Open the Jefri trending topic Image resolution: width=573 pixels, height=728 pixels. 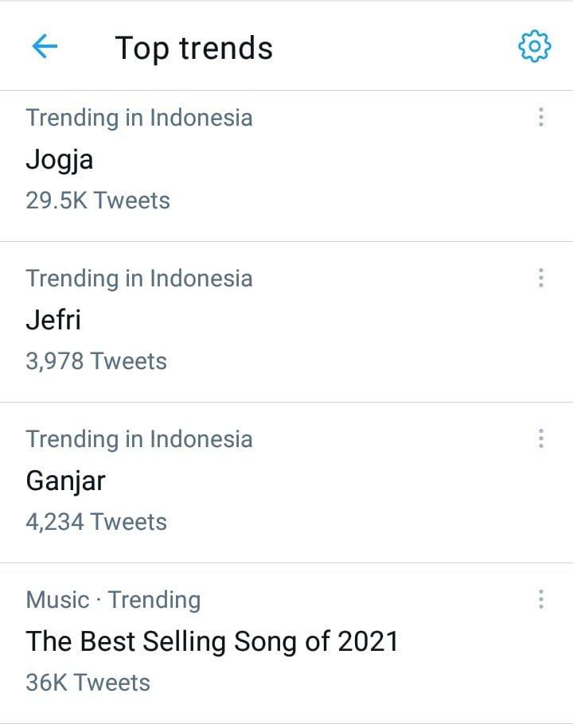pyautogui.click(x=53, y=320)
